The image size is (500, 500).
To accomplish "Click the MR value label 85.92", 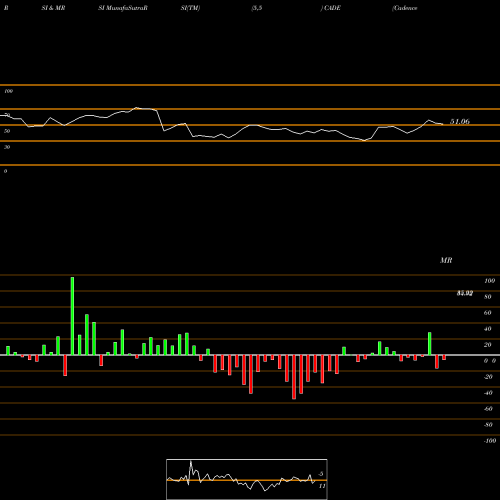I will tap(465, 293).
